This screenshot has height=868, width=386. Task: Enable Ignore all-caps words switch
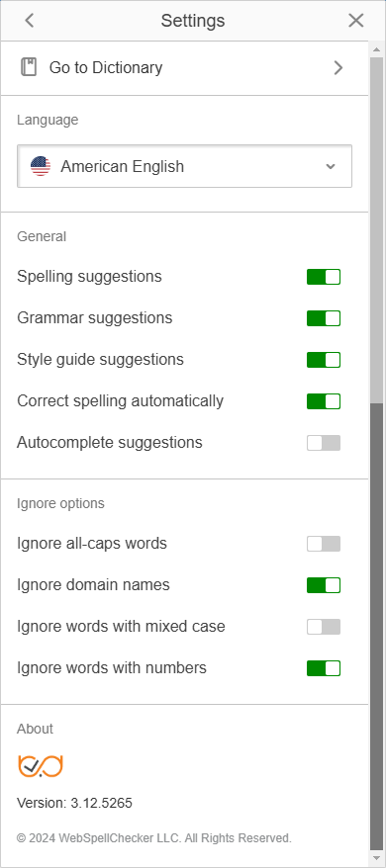coord(324,544)
